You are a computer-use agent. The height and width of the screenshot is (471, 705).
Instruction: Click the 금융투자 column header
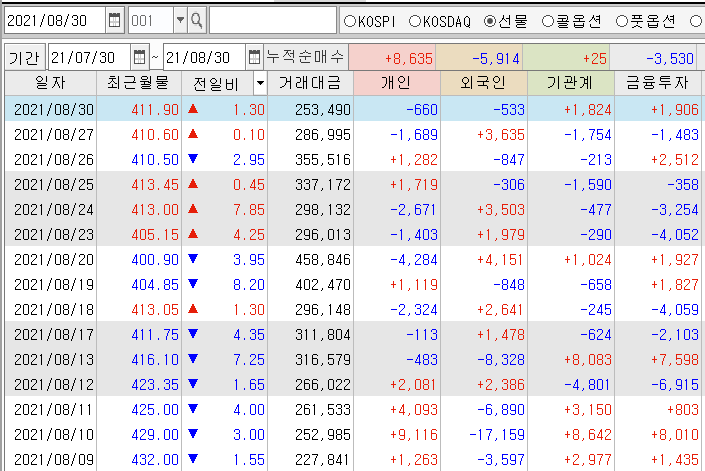tap(657, 83)
